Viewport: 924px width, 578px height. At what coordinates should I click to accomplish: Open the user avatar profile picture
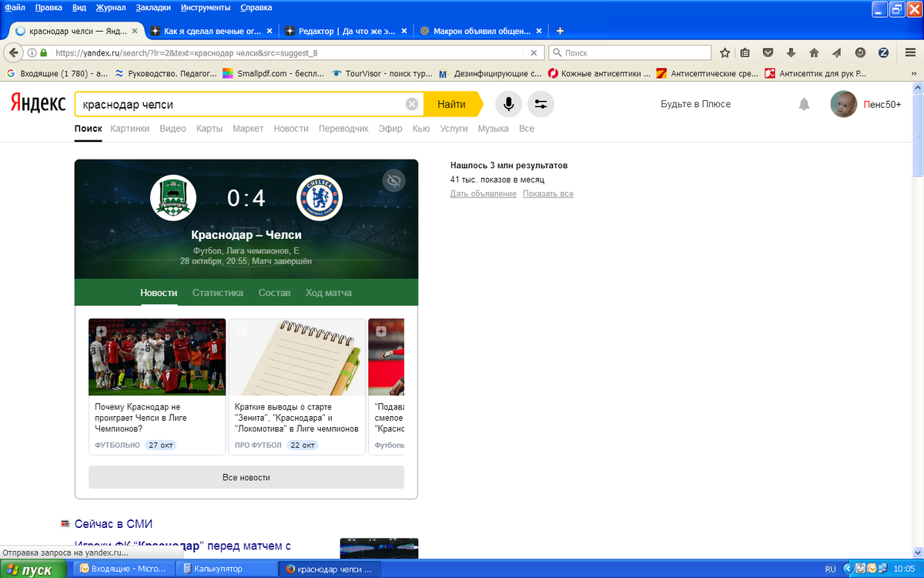[844, 104]
